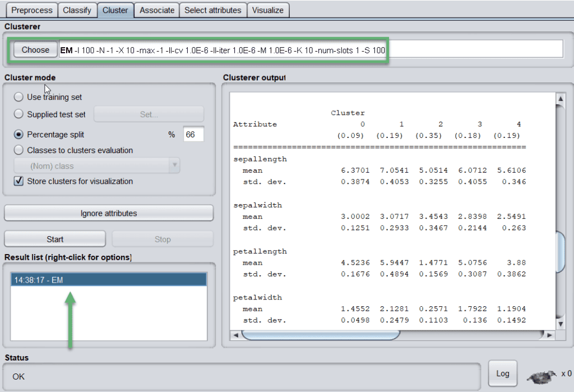Open the Ignore attributes dialog
Screen dimensions: 574x392
[109, 213]
